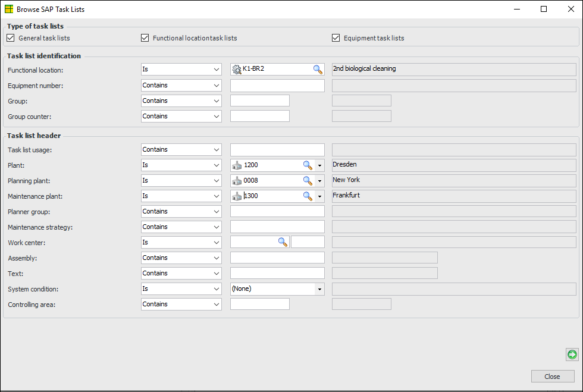Expand the System condition (None) dropdown
The height and width of the screenshot is (392, 583).
coord(320,288)
